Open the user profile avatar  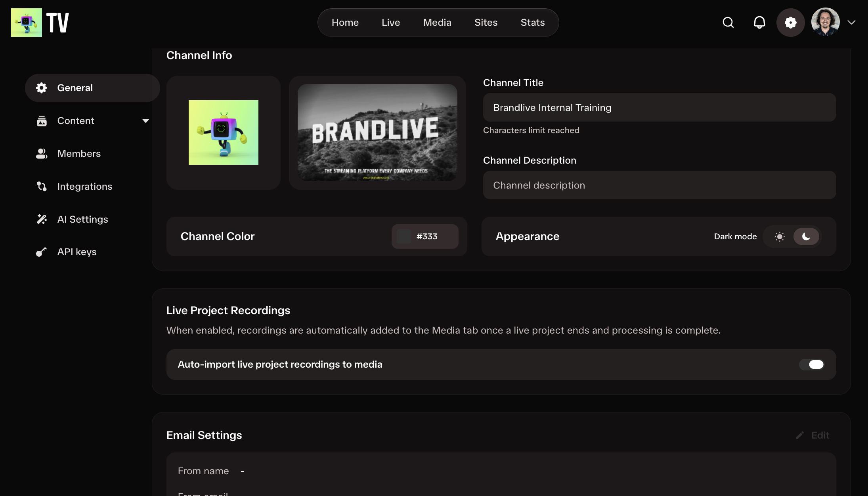[x=825, y=23]
